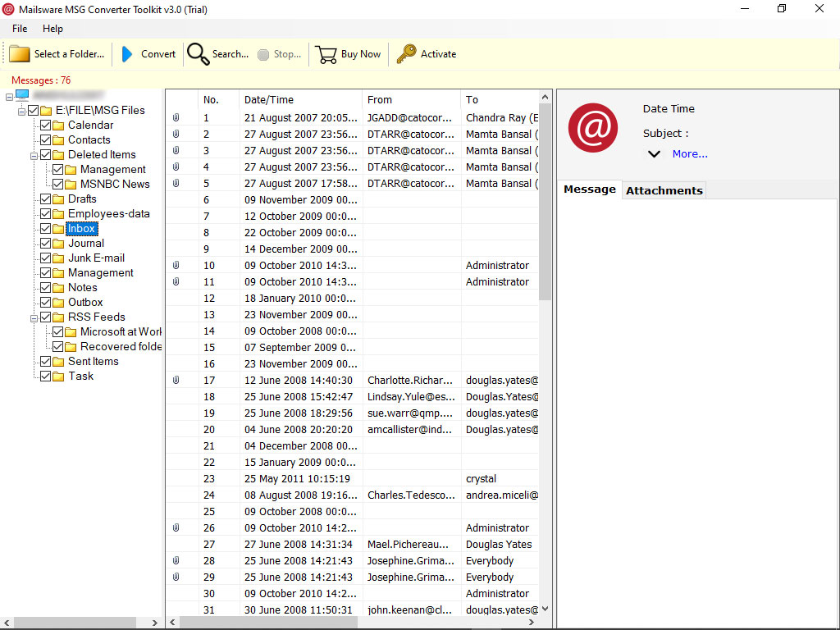Click the Select a Folder... button label
This screenshot has height=630, width=840.
tap(69, 54)
